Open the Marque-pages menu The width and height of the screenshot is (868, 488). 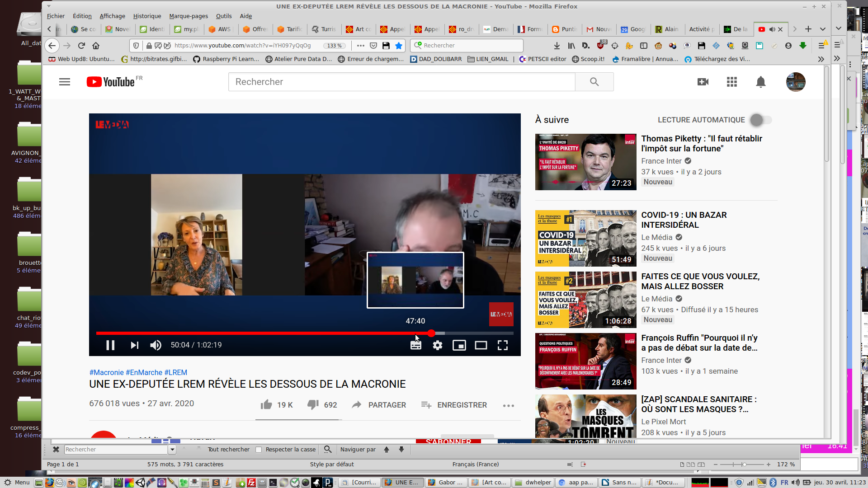point(189,16)
